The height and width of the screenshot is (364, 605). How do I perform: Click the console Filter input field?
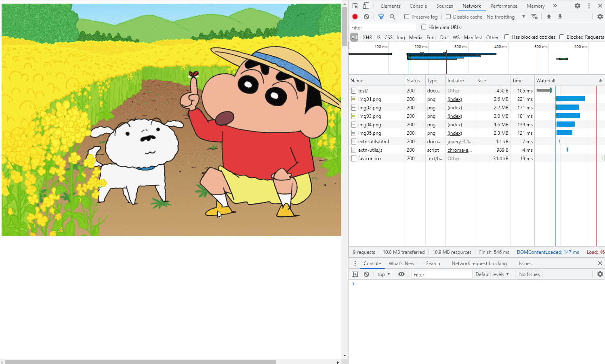tap(441, 274)
